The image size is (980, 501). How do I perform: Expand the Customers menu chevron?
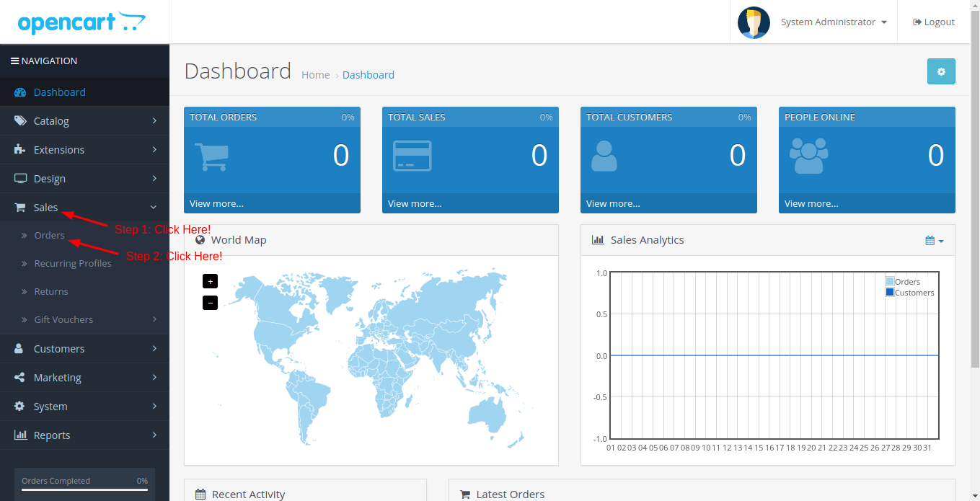(x=154, y=349)
